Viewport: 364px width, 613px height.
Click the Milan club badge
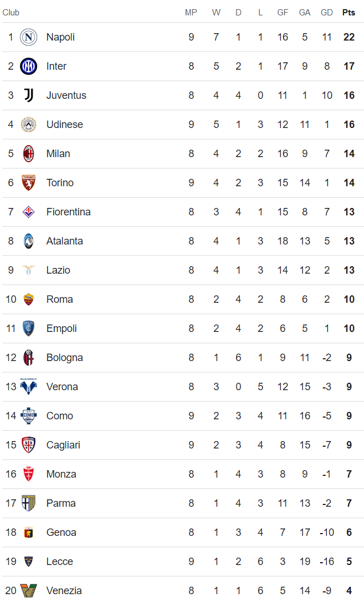29,154
